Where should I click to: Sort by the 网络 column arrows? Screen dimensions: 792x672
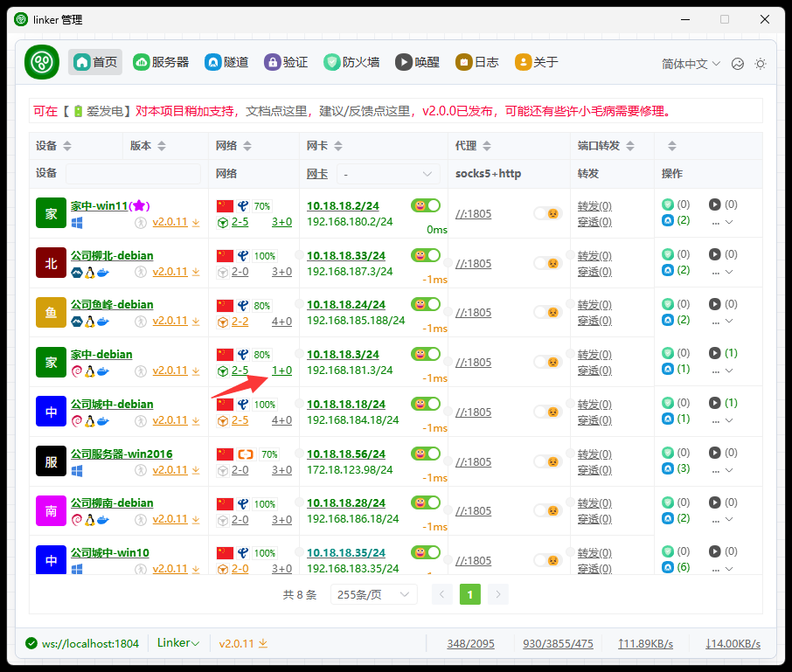pyautogui.click(x=247, y=146)
